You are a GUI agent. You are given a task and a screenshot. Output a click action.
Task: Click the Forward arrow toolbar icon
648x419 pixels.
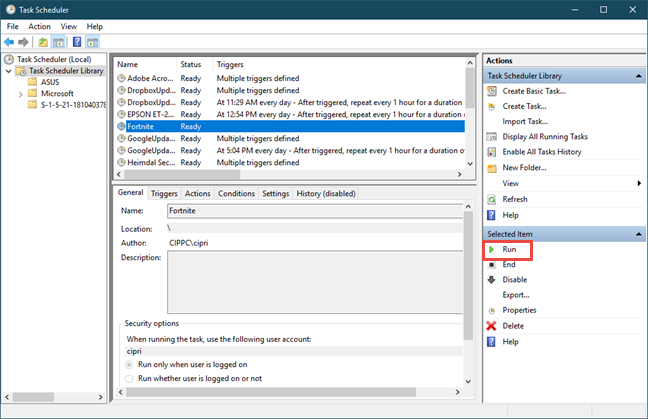pyautogui.click(x=23, y=42)
